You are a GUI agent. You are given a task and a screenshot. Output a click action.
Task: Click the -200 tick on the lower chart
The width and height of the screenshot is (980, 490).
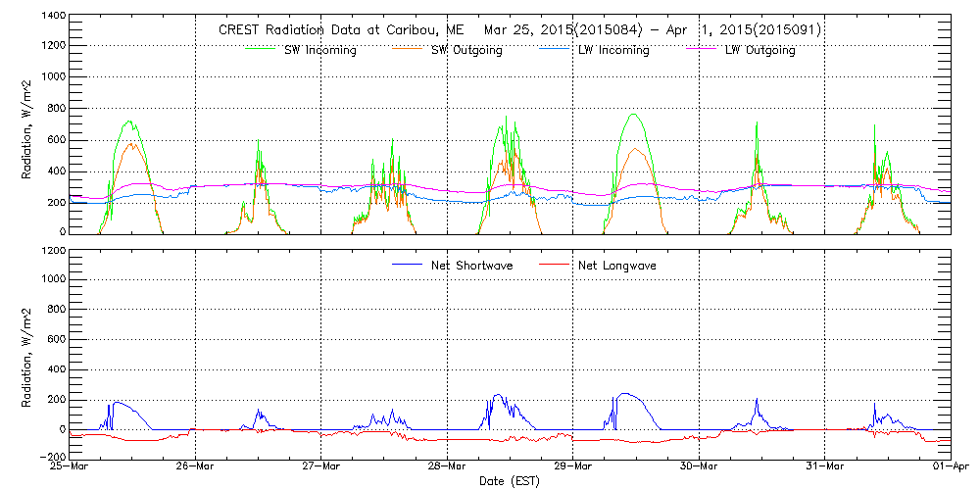point(50,457)
